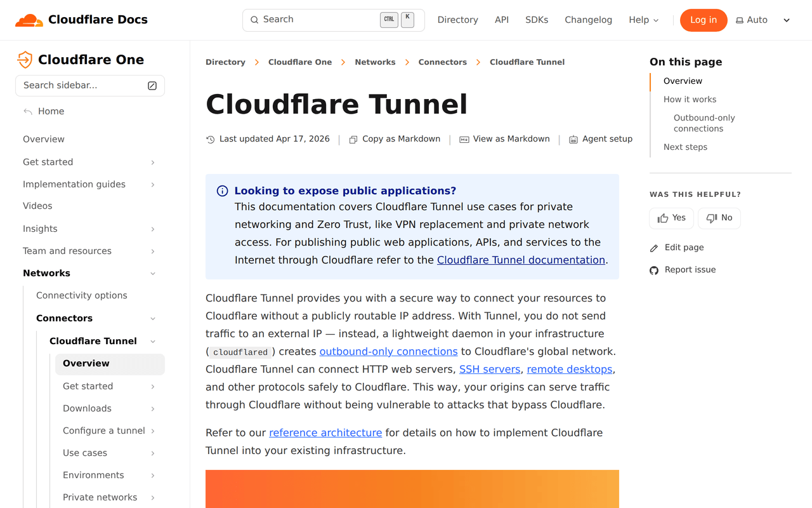The height and width of the screenshot is (508, 812).
Task: Click the Log in button
Action: 703,20
